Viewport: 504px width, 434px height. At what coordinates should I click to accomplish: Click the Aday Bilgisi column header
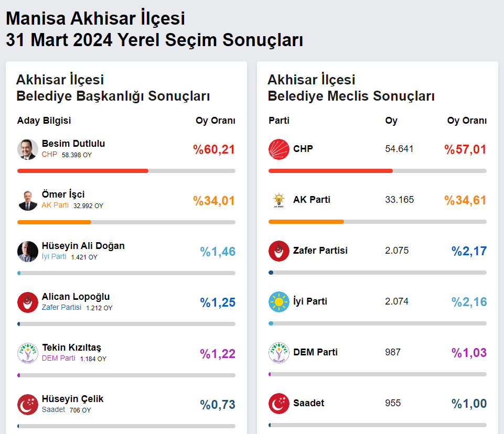pos(44,121)
